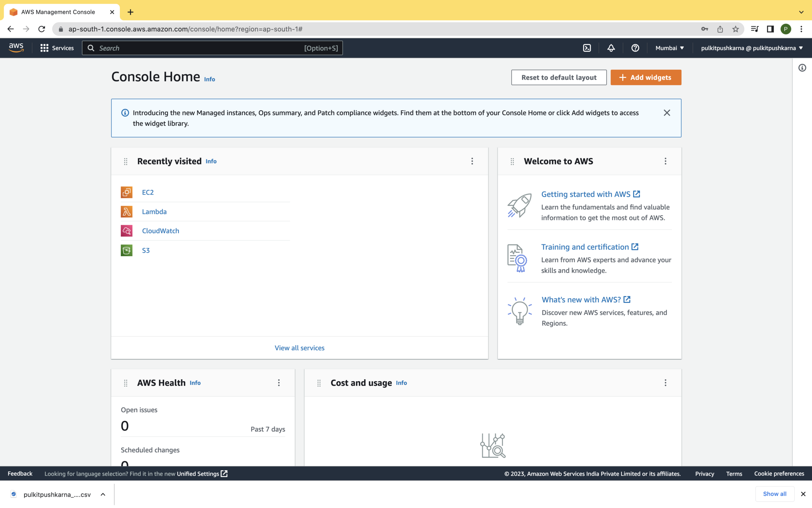
Task: Click the Lambda service icon
Action: tap(126, 211)
